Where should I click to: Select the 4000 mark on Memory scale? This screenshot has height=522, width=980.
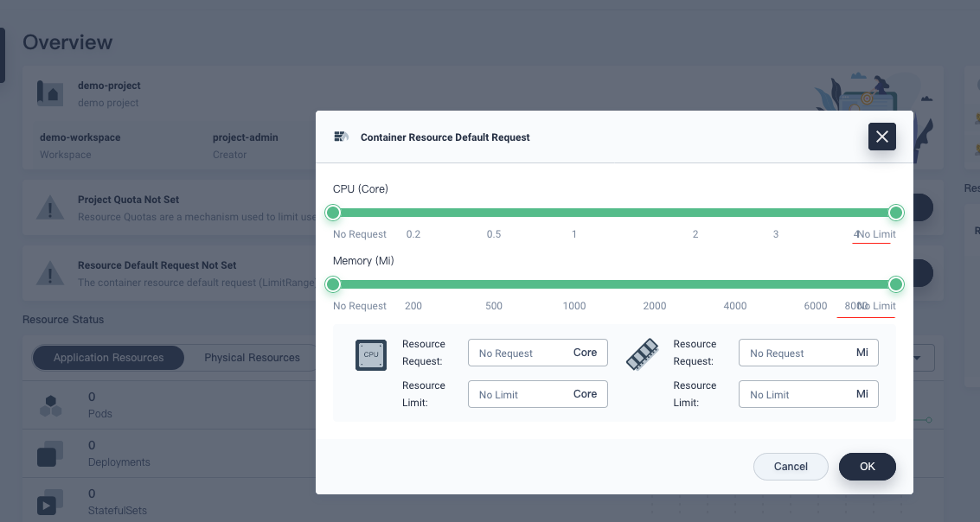(x=735, y=306)
